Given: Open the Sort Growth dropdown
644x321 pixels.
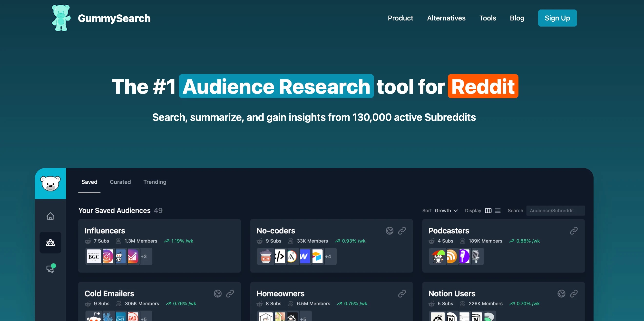Looking at the screenshot, I should pos(446,211).
